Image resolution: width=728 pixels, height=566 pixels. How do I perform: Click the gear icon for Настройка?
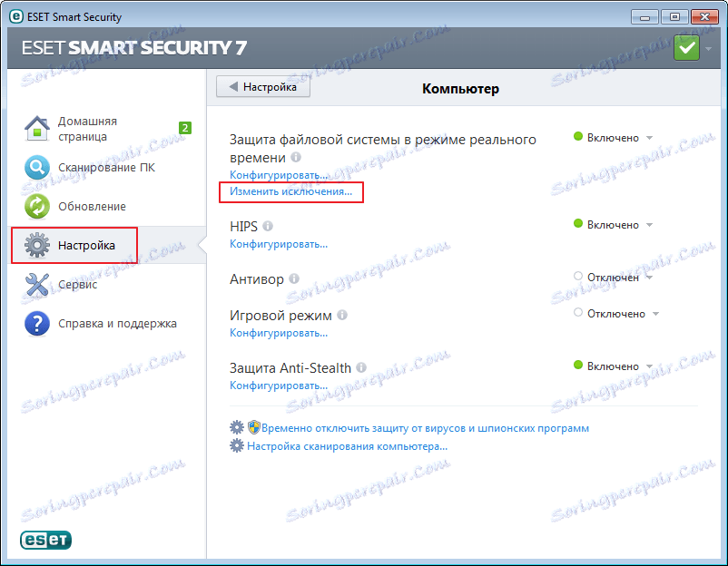[x=36, y=245]
